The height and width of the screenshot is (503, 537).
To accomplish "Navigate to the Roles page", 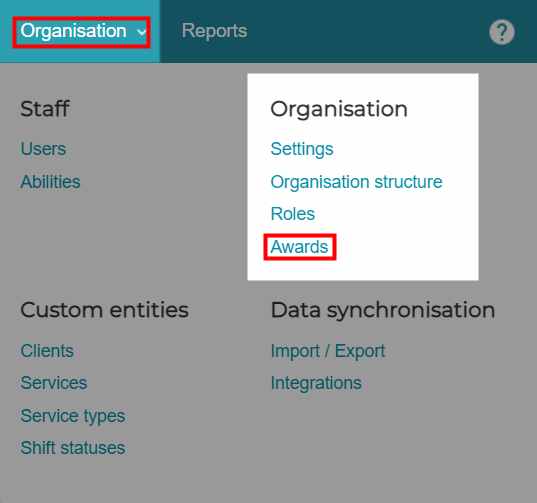I will coord(292,214).
